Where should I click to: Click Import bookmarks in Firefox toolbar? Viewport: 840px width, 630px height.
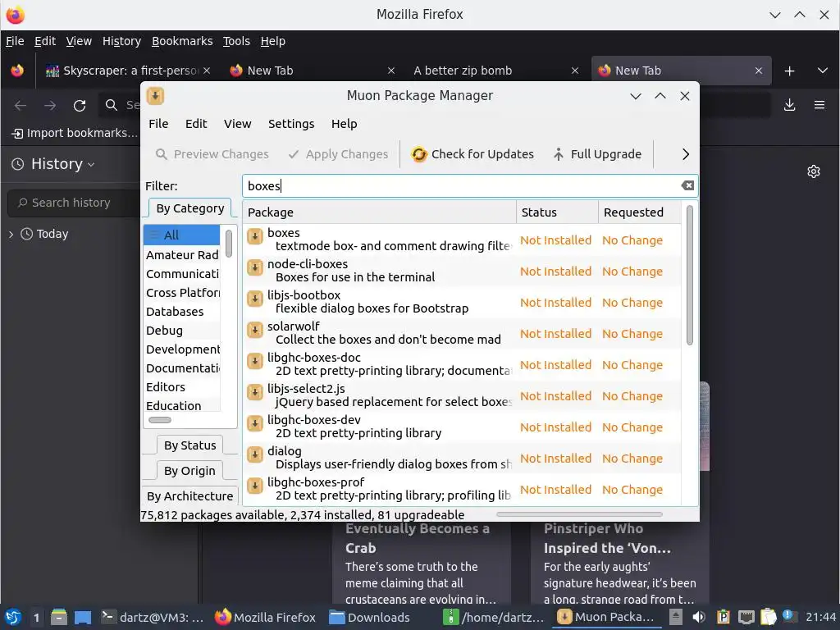[75, 134]
